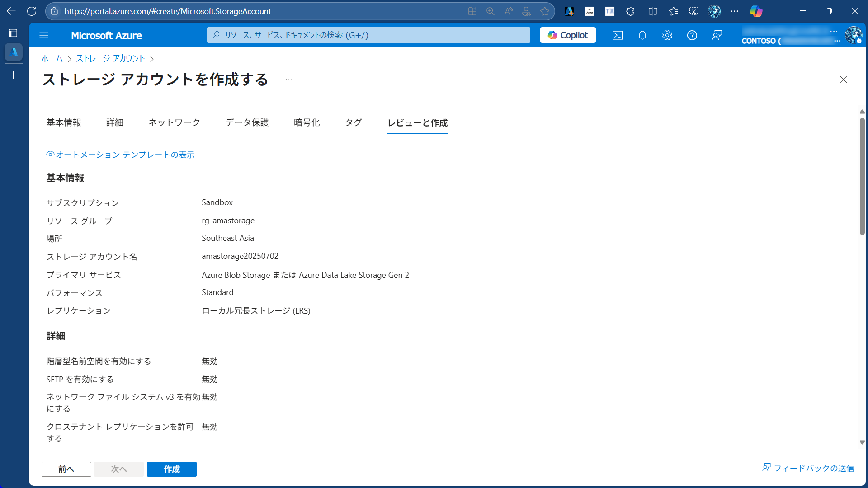Open browser zoom magnifier icon

[491, 11]
